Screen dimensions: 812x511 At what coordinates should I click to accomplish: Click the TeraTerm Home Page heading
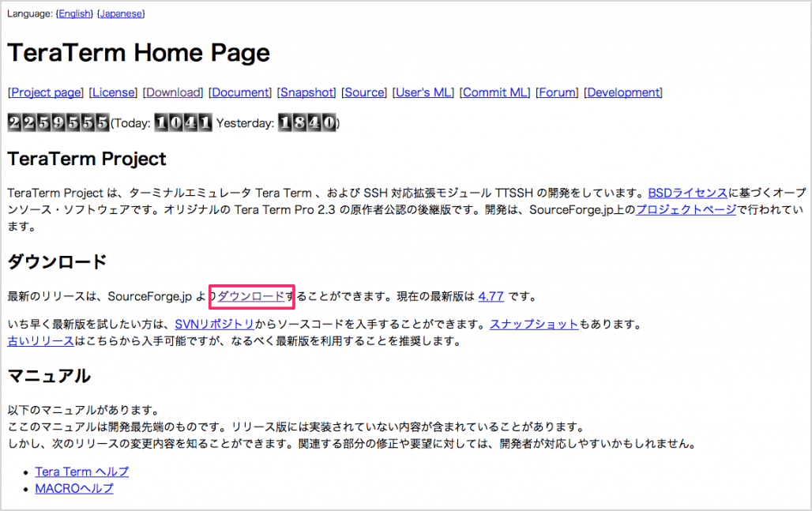[x=139, y=53]
